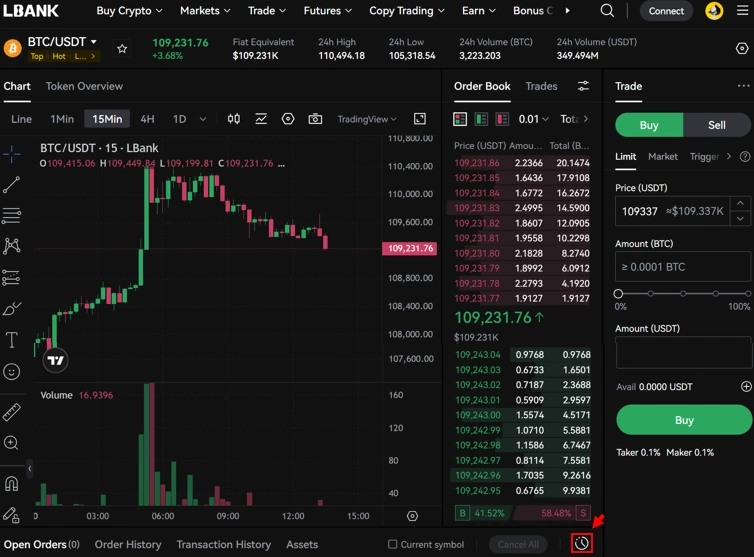Open the Earn dropdown menu

click(x=478, y=11)
